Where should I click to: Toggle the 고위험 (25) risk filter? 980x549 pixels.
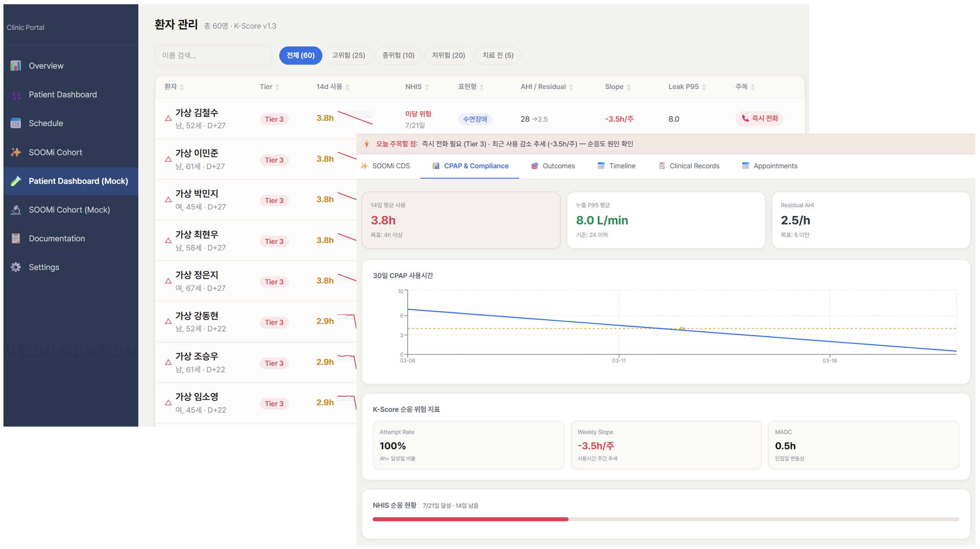[x=348, y=55]
